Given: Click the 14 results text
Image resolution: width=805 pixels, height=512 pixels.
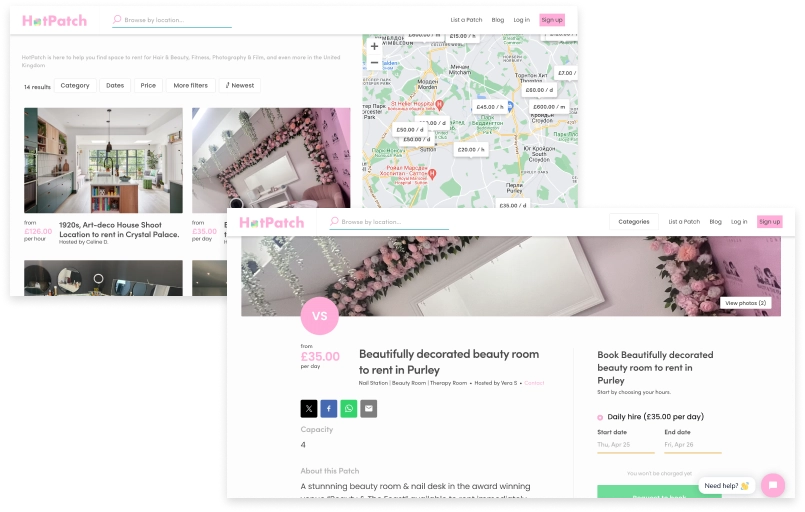Looking at the screenshot, I should click(37, 87).
